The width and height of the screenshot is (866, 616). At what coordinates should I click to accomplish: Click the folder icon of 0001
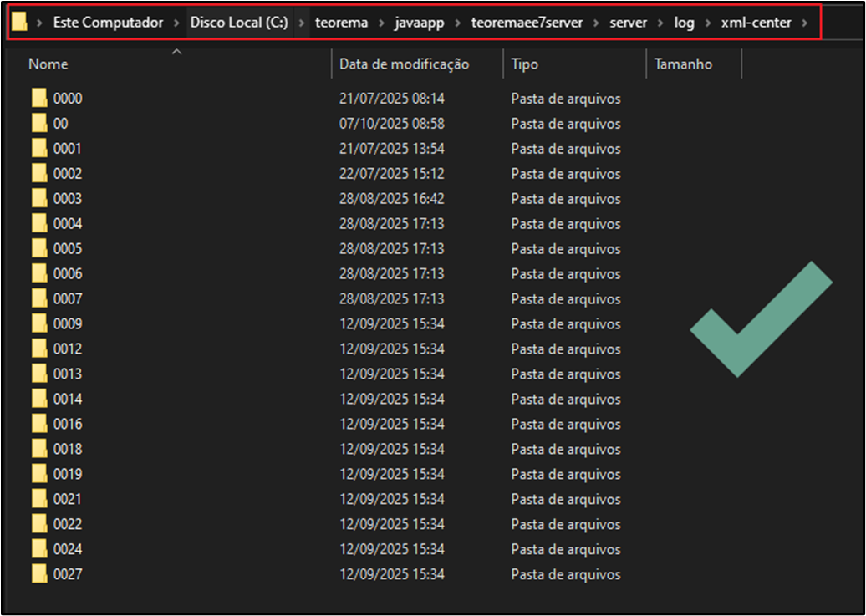(x=39, y=149)
